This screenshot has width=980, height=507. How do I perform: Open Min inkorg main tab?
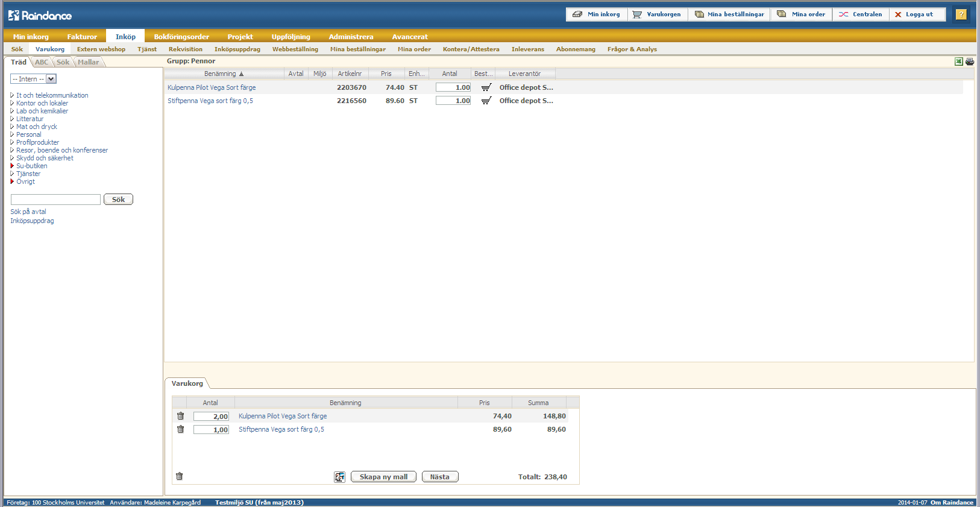(31, 37)
